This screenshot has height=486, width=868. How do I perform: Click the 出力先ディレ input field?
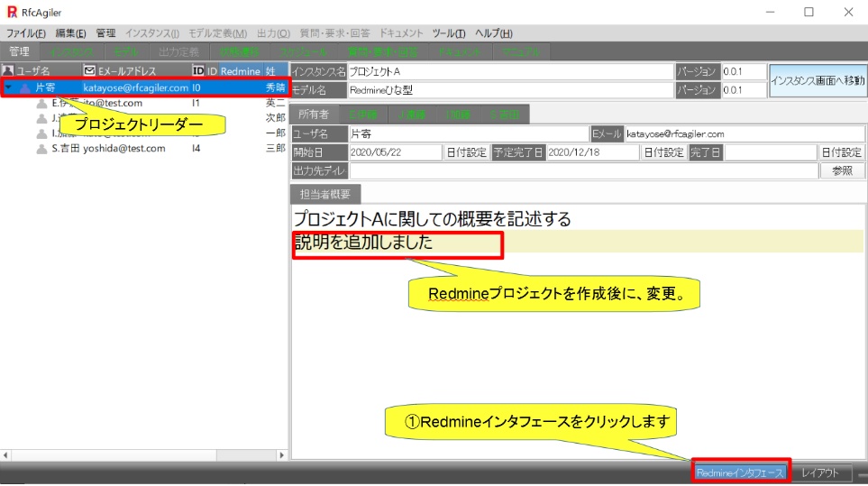coord(583,170)
